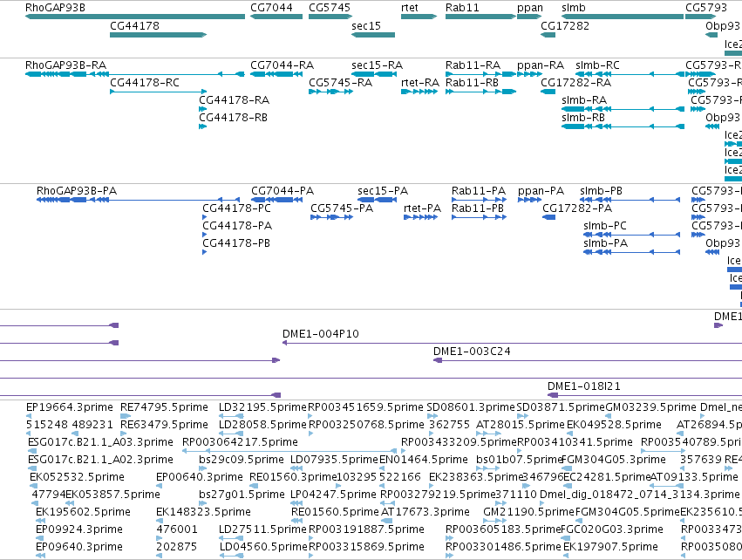
Task: Select EST EP00640.3prime
Action: point(159,486)
